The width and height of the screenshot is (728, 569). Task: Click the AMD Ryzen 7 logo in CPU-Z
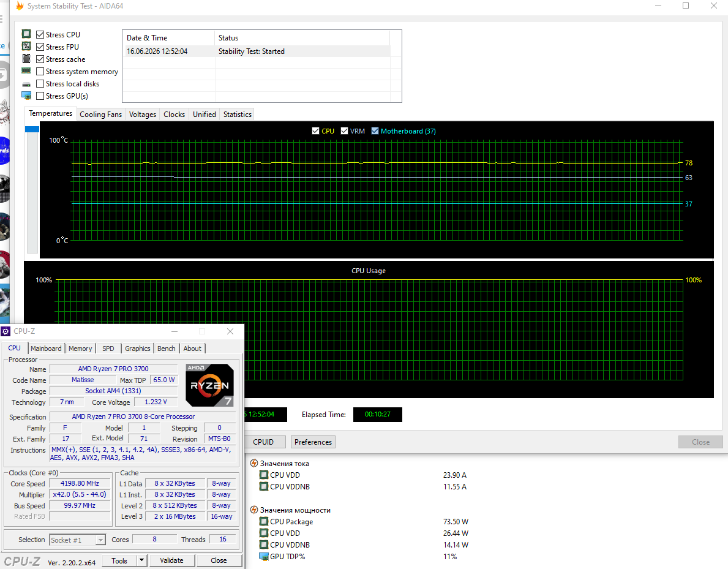(209, 385)
